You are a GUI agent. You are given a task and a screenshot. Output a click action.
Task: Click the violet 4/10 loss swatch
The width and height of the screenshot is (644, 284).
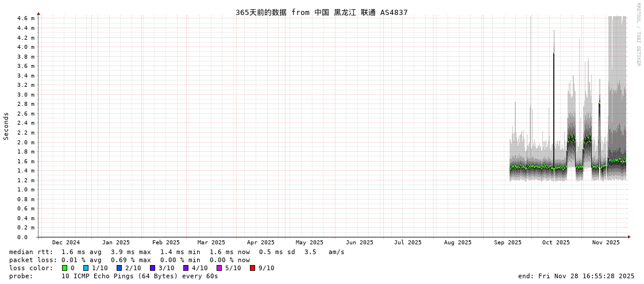coord(186,268)
